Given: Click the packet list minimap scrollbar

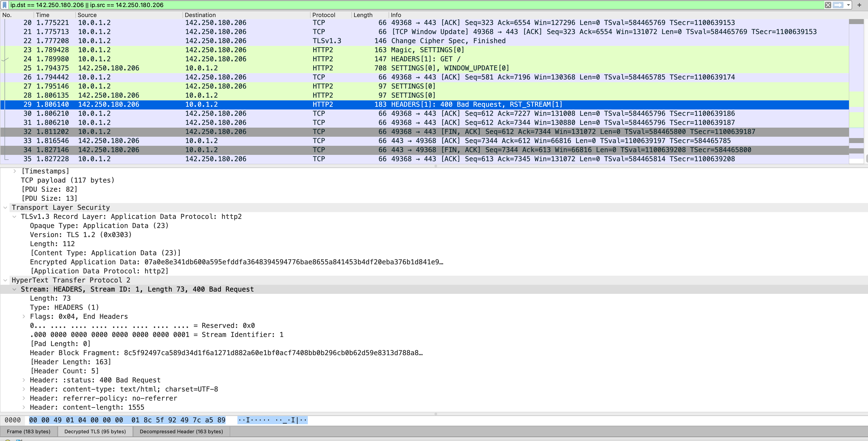Looking at the screenshot, I should (856, 91).
